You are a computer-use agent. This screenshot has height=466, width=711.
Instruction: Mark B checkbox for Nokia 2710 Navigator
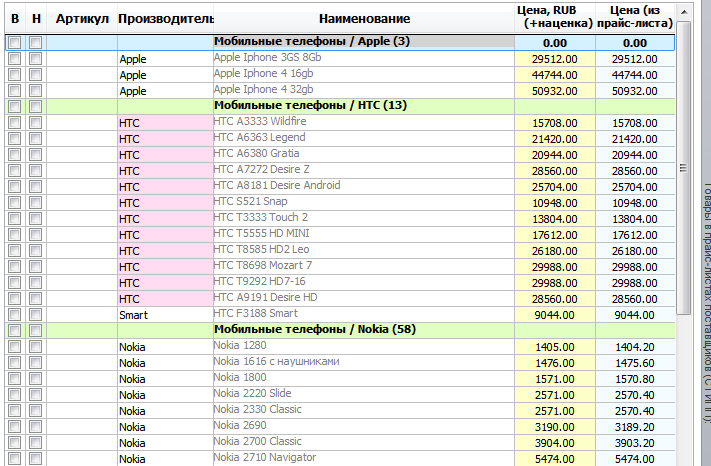(15, 459)
